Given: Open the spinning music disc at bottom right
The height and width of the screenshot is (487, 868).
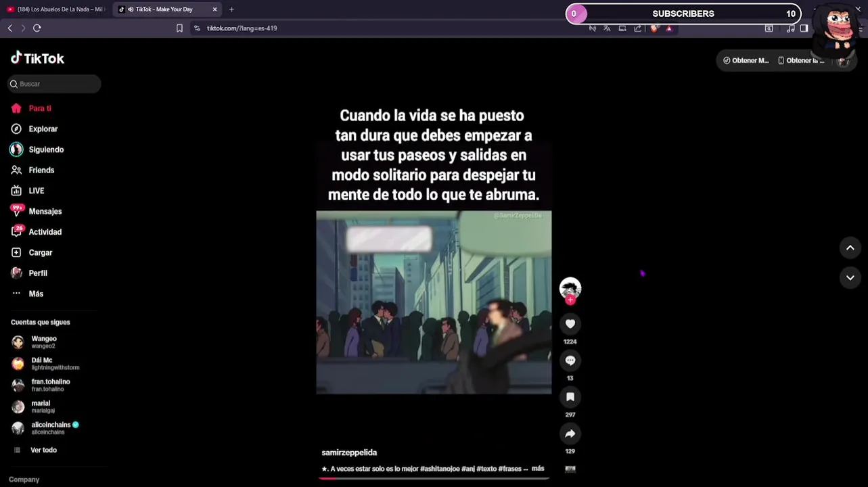Looking at the screenshot, I should pyautogui.click(x=570, y=469).
